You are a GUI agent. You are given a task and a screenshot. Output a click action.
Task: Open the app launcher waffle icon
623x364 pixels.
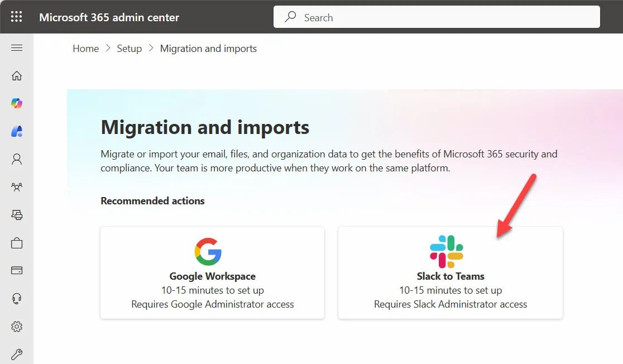(x=16, y=17)
